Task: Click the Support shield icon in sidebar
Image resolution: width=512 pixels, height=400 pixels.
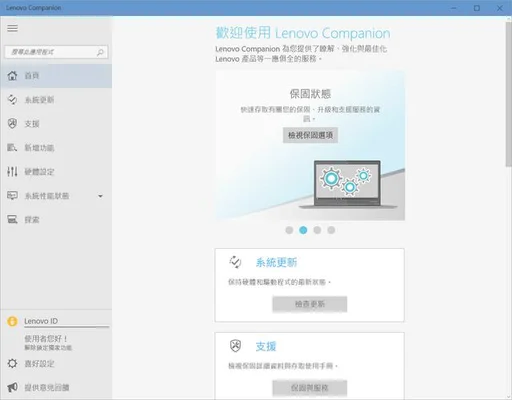Action: [12, 124]
